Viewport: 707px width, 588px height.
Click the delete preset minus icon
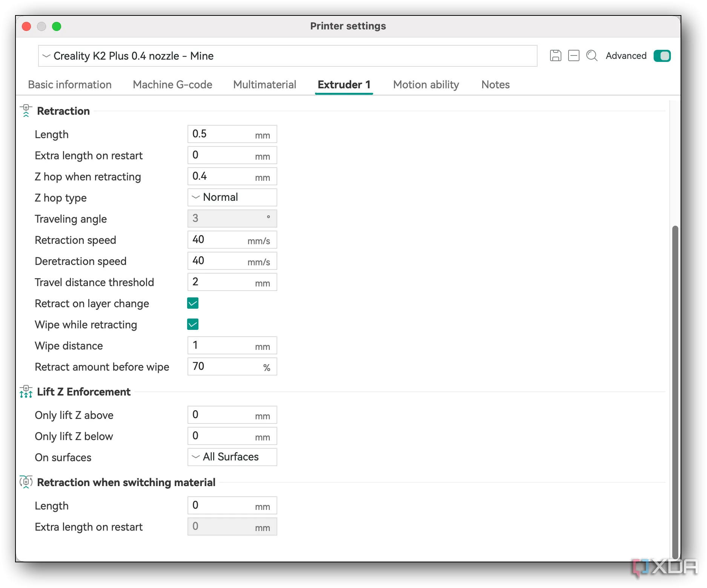click(573, 56)
